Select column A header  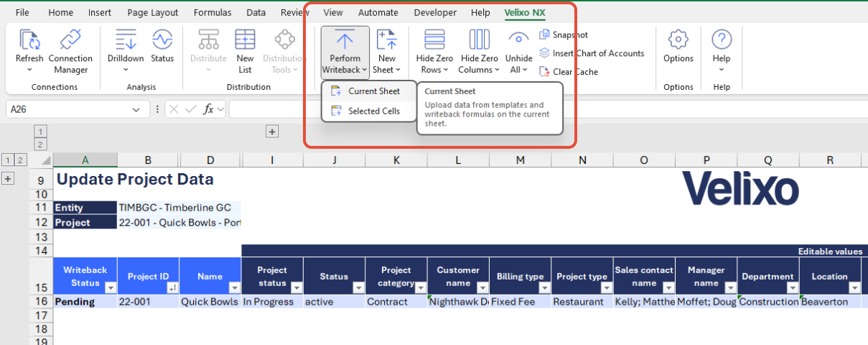point(85,160)
